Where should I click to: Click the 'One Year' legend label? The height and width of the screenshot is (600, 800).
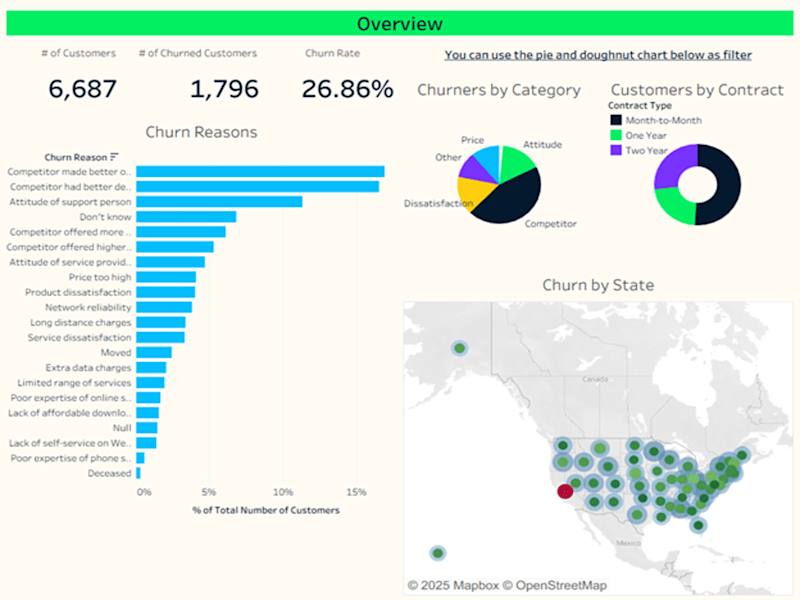coord(646,135)
